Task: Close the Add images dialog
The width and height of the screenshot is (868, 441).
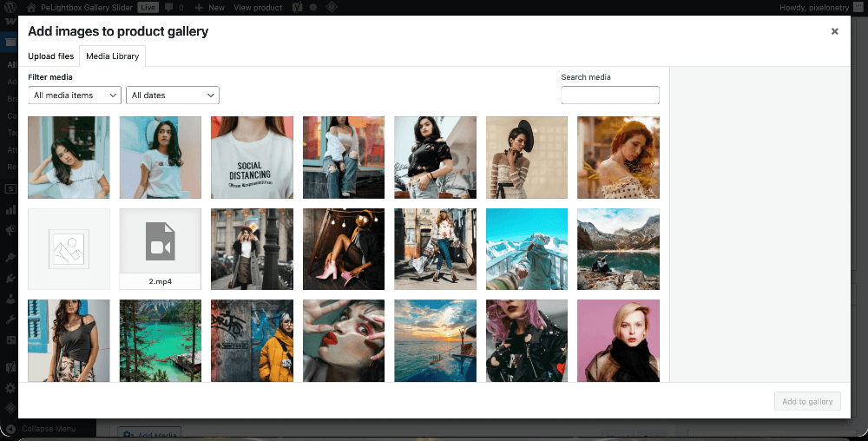Action: [x=834, y=31]
